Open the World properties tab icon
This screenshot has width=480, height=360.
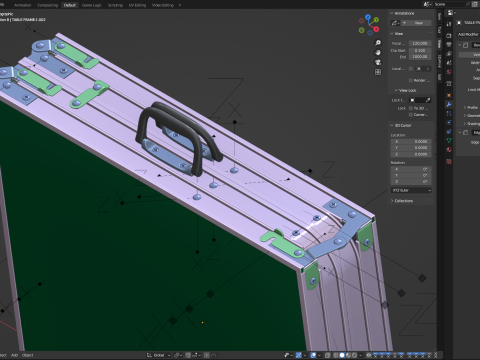[449, 72]
